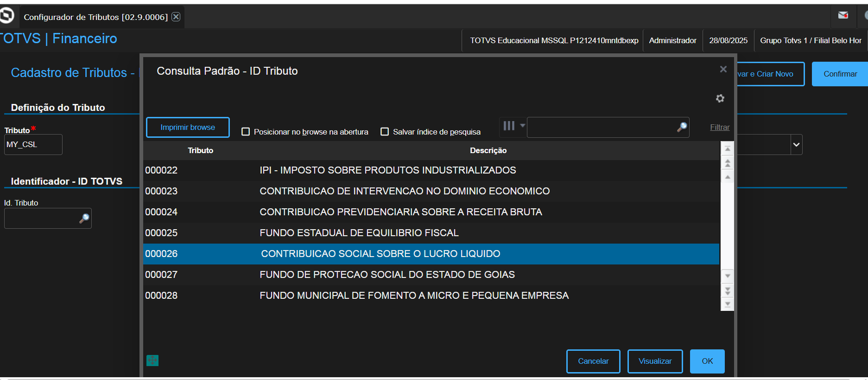
Task: Pick FUNDO DE PROTECAO SOCIAL DO ESTADO DE GOIAS
Action: [x=387, y=275]
